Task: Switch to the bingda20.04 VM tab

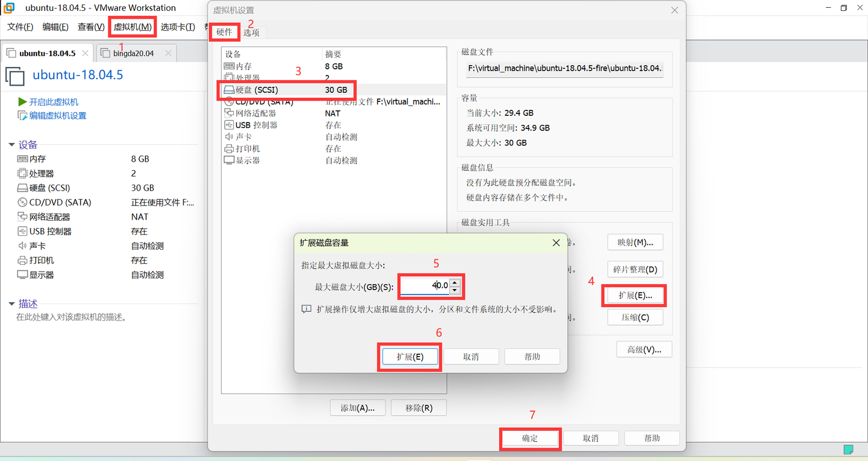Action: (136, 53)
